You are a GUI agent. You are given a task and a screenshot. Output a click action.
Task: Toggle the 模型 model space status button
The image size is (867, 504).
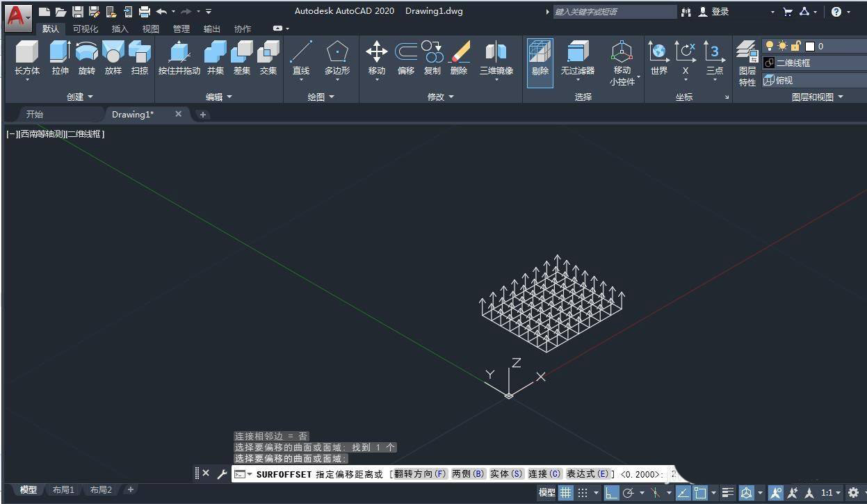(x=547, y=492)
